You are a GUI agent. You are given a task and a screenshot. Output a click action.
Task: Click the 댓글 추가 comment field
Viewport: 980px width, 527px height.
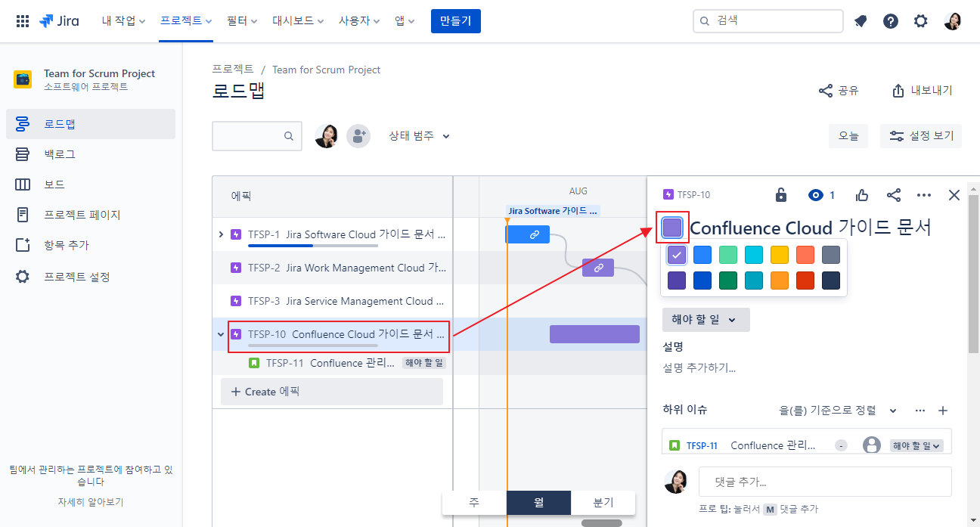coord(825,482)
